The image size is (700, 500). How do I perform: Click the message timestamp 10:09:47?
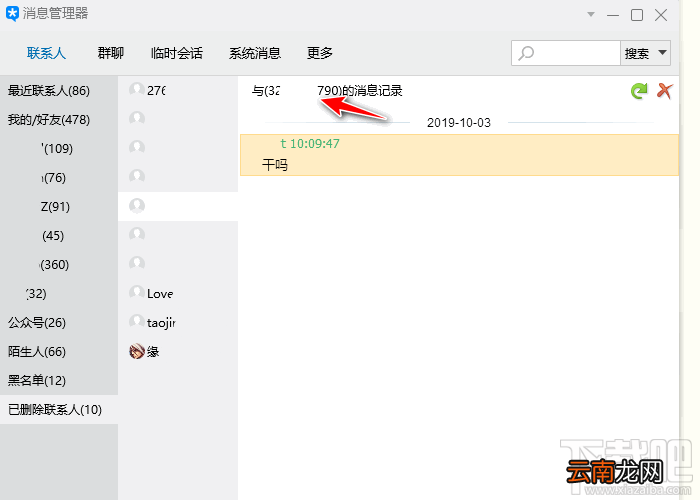[x=315, y=144]
